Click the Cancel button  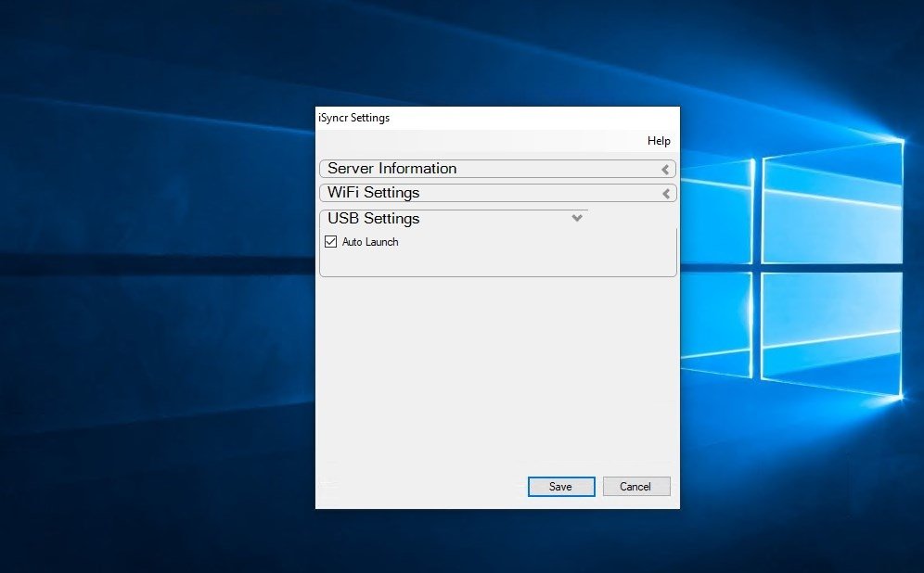[636, 487]
